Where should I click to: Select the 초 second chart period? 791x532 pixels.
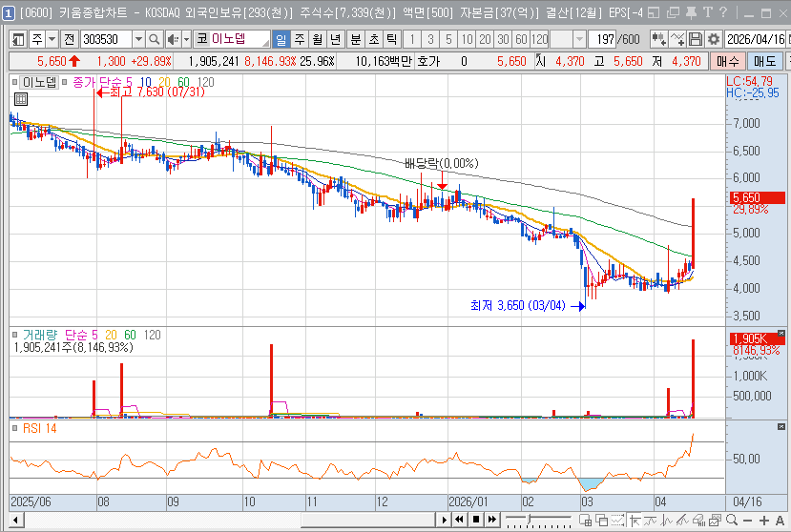pyautogui.click(x=374, y=39)
